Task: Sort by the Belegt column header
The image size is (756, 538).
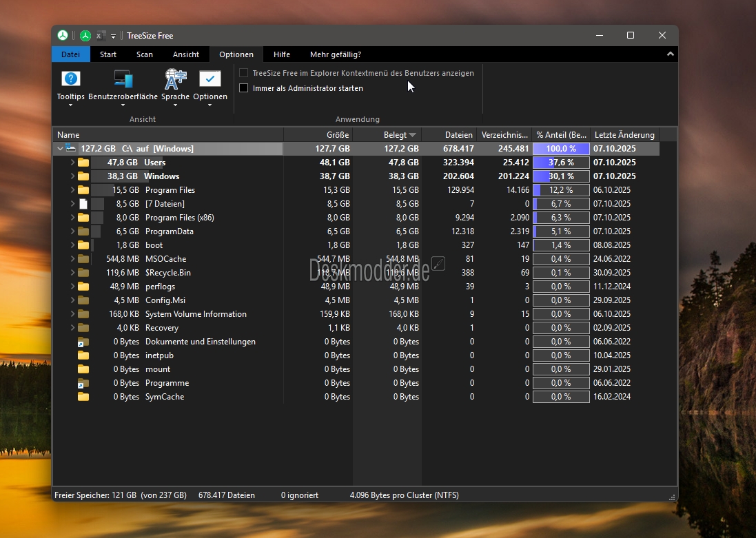Action: (x=396, y=135)
